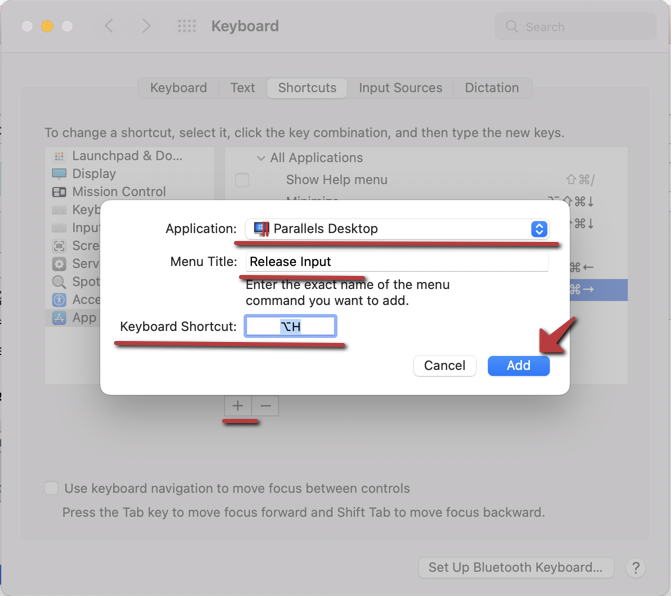Screen dimensions: 671x596
Task: Click the Add button in the dialog
Action: 518,365
